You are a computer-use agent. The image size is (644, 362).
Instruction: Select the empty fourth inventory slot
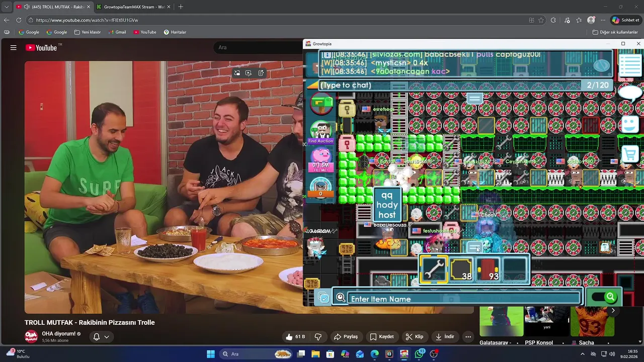(x=515, y=269)
